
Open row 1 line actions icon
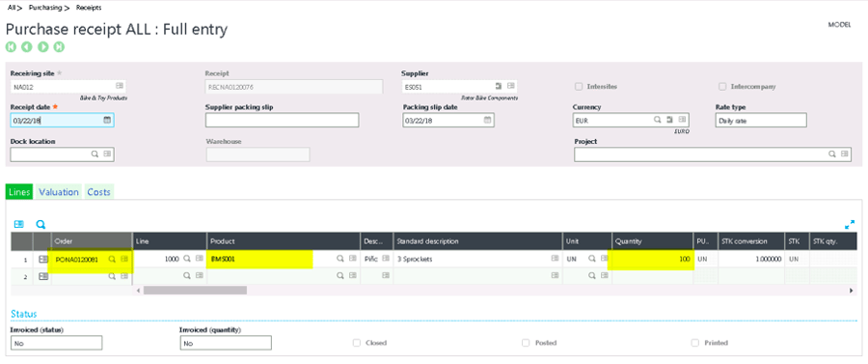43,259
